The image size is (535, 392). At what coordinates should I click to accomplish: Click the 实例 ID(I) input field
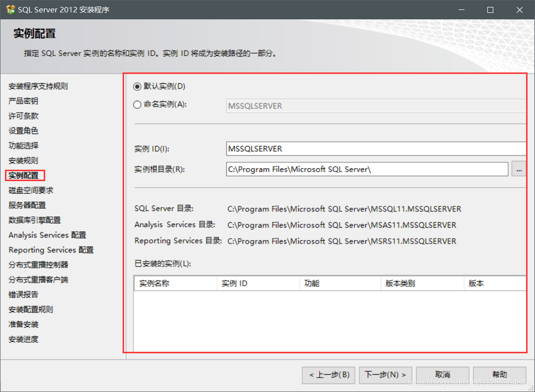(x=376, y=149)
